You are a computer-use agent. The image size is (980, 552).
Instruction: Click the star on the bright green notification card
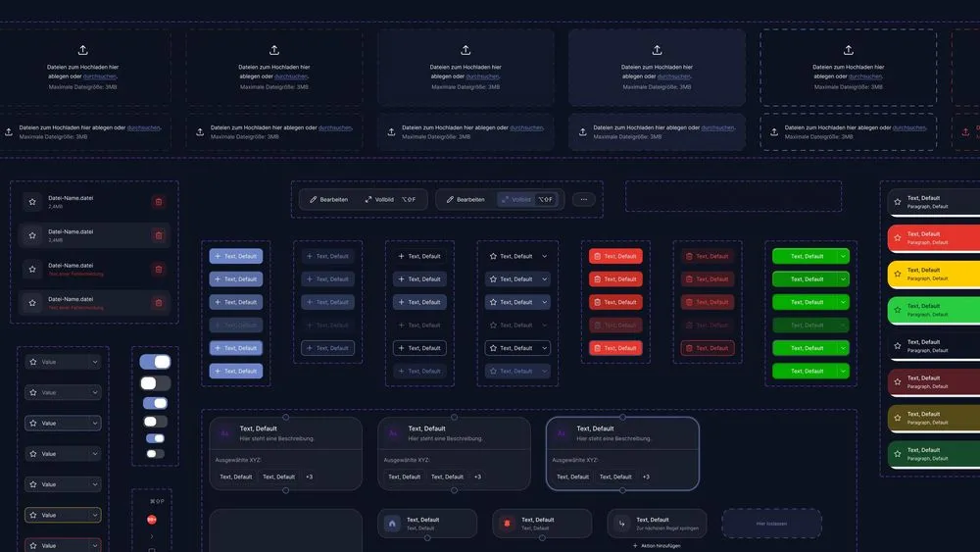tap(898, 310)
